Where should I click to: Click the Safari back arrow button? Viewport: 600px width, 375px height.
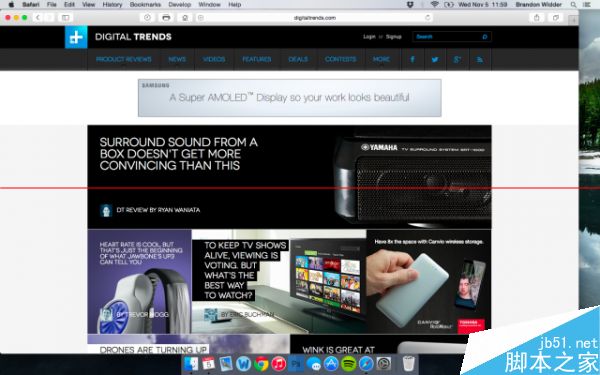38,18
